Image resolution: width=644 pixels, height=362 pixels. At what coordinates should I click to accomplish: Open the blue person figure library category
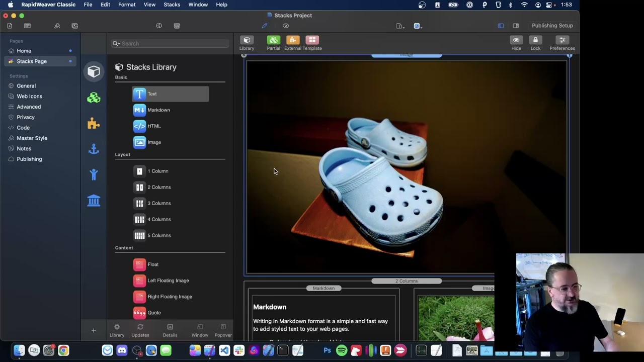[x=94, y=174]
